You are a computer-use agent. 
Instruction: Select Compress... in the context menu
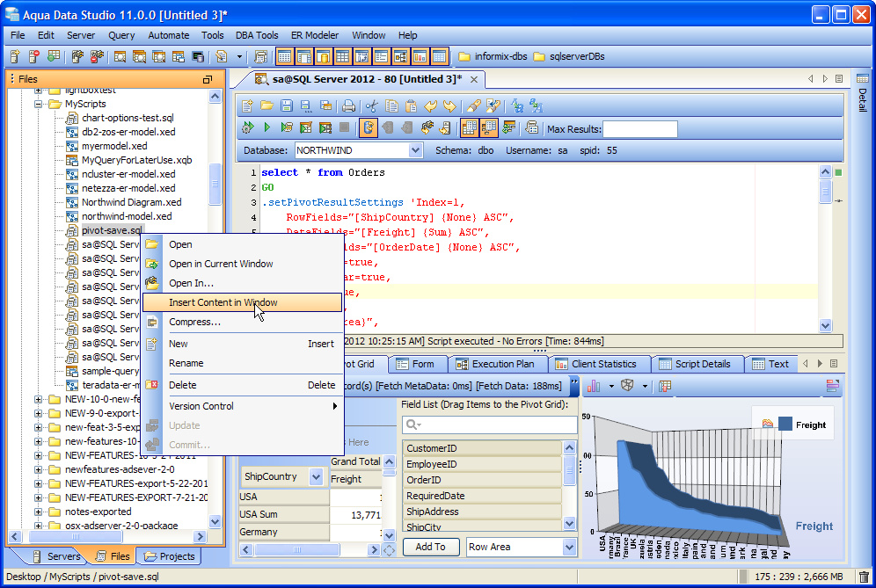(x=243, y=322)
